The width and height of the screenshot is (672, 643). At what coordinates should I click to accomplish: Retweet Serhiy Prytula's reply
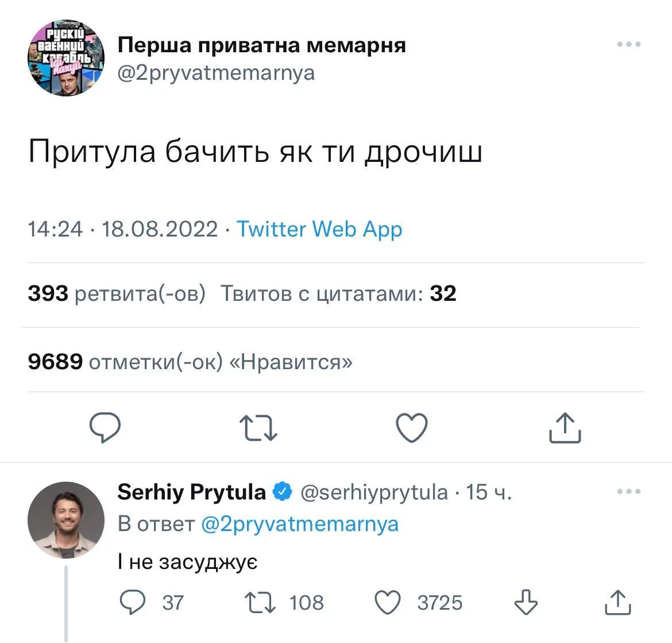tap(260, 602)
